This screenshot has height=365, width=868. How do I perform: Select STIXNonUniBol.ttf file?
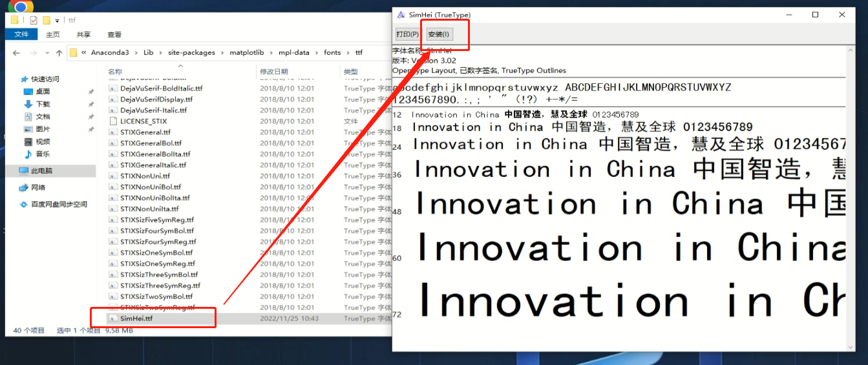point(151,187)
